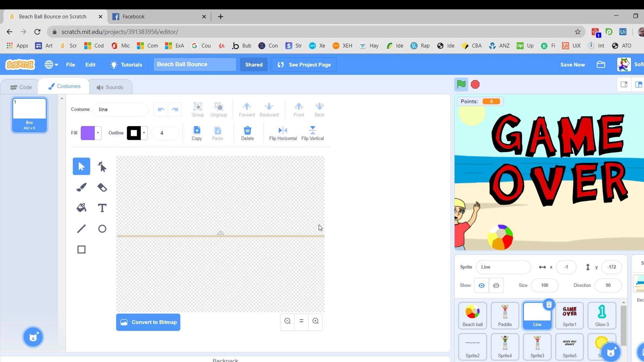This screenshot has height=362, width=644.
Task: Select the Circle tool
Action: click(102, 229)
